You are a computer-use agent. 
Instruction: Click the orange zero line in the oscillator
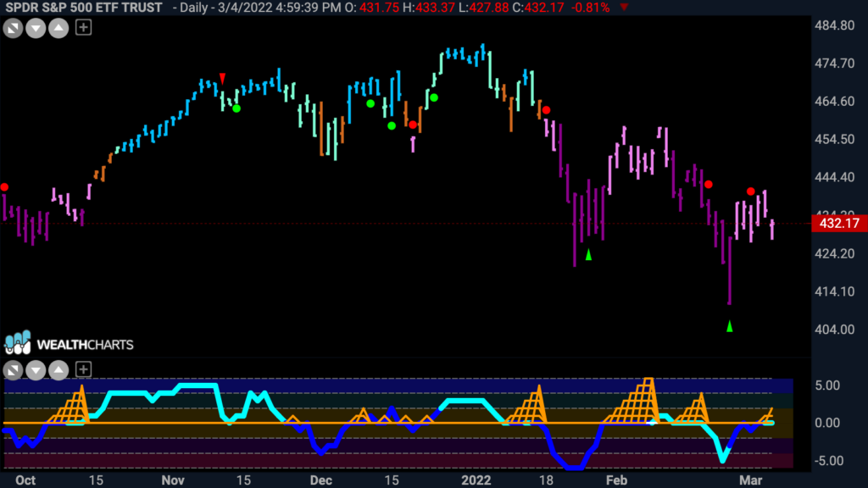387,424
